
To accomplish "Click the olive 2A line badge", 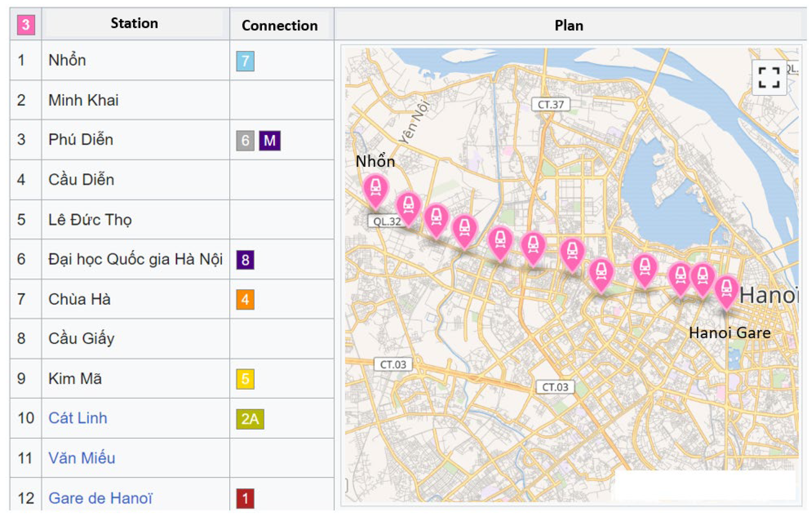I will point(250,419).
